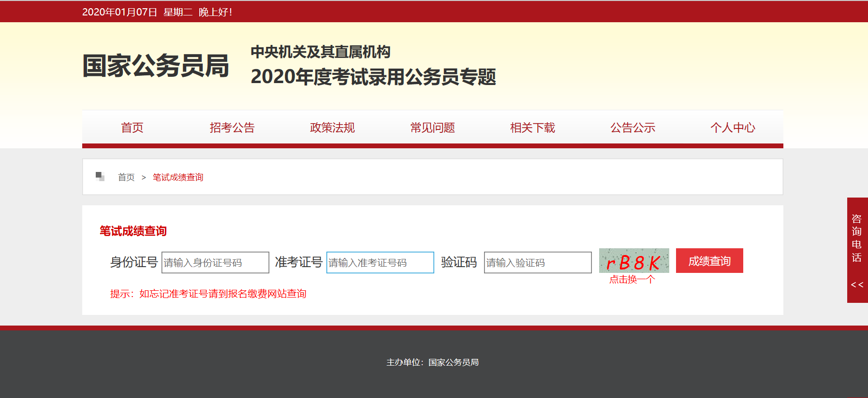The height and width of the screenshot is (398, 868).
Task: Click the 首页 breadcrumb link
Action: [x=126, y=177]
